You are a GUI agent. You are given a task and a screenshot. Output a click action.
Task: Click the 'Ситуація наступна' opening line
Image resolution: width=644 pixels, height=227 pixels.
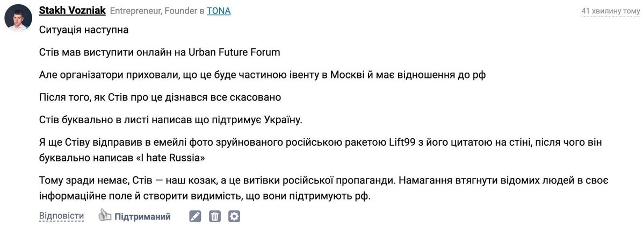click(x=84, y=30)
